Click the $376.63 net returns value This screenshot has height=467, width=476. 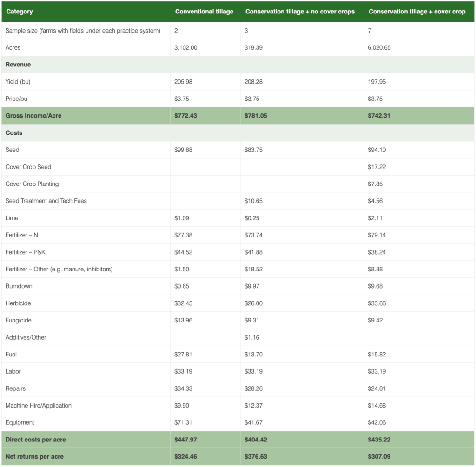point(256,457)
